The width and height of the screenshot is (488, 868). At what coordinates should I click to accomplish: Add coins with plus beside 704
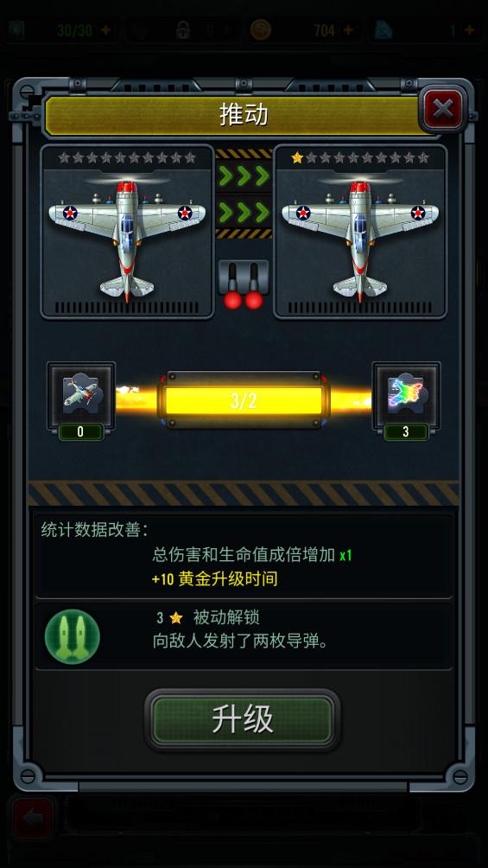(348, 30)
